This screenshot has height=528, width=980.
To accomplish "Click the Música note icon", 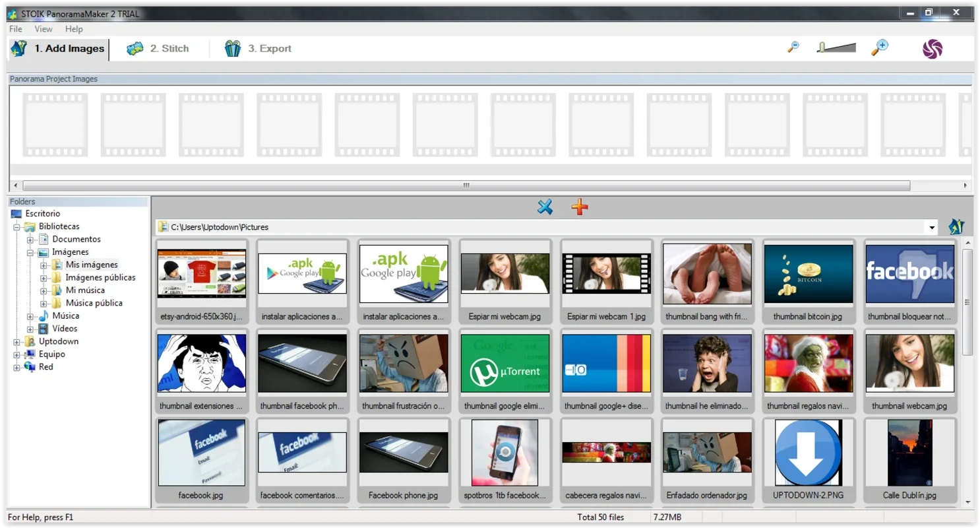I will click(43, 316).
